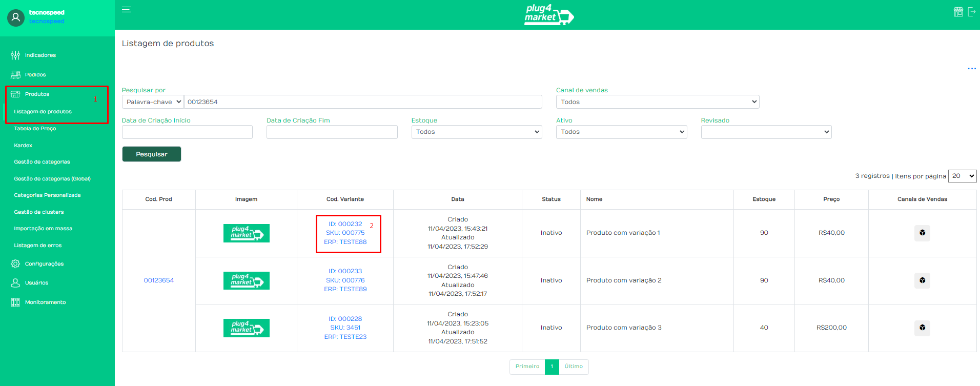Open the Ativo filter dropdown
Screen dimensions: 980x386
[621, 132]
